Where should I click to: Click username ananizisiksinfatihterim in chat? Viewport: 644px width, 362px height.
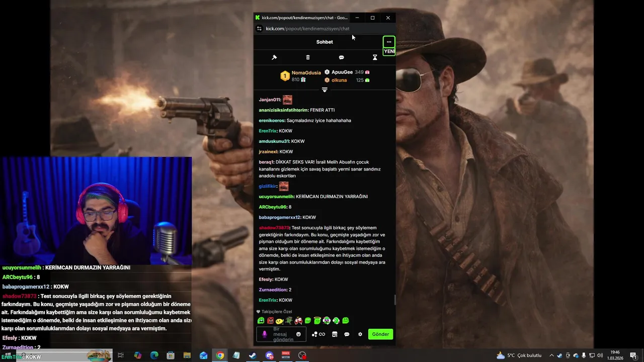point(283,110)
